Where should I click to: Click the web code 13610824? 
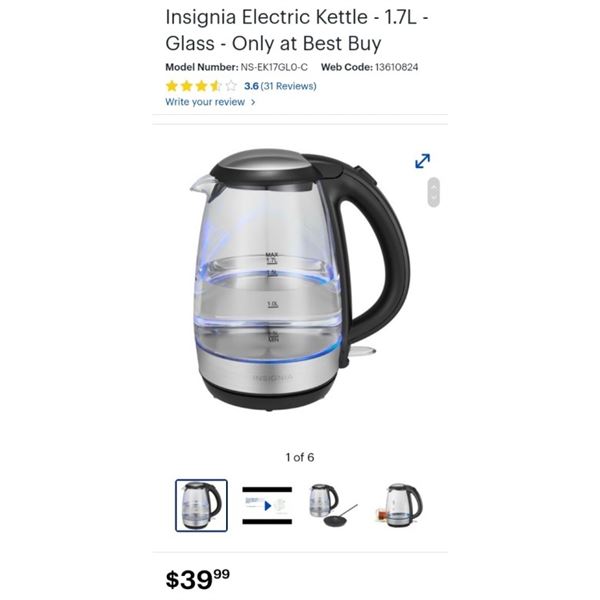click(396, 67)
